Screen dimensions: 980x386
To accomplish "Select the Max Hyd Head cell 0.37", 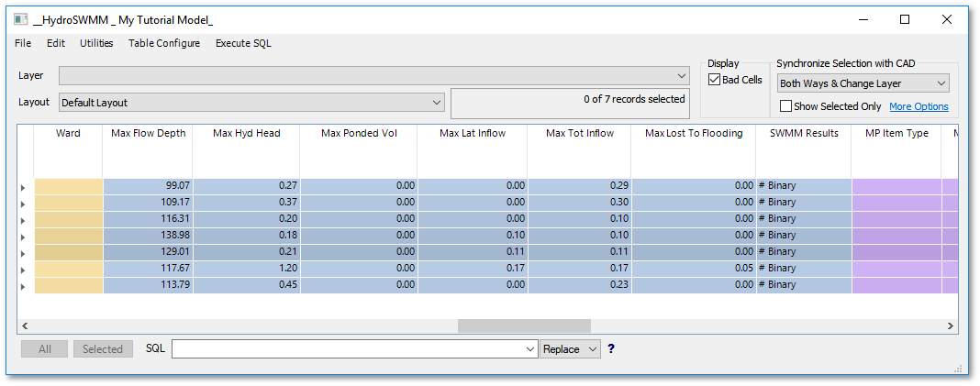I will [246, 203].
